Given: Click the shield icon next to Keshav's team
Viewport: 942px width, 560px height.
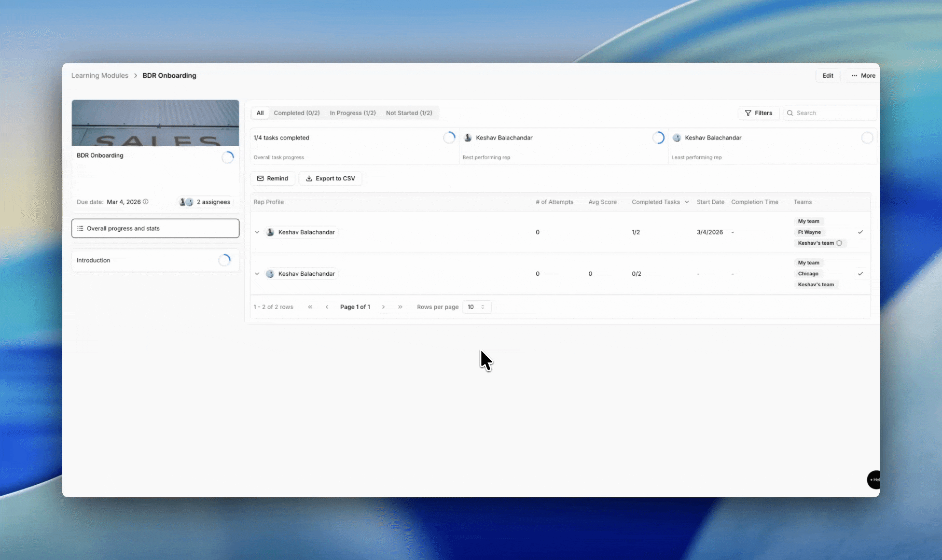Looking at the screenshot, I should click(839, 243).
